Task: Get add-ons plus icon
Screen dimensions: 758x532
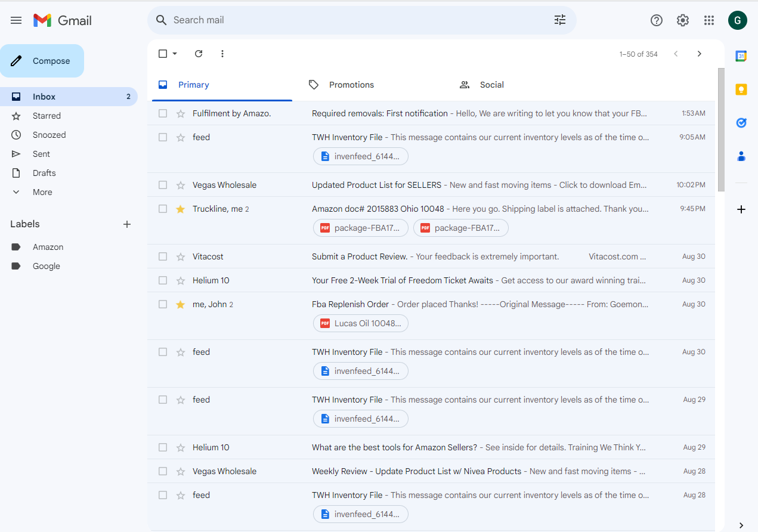Action: point(741,209)
